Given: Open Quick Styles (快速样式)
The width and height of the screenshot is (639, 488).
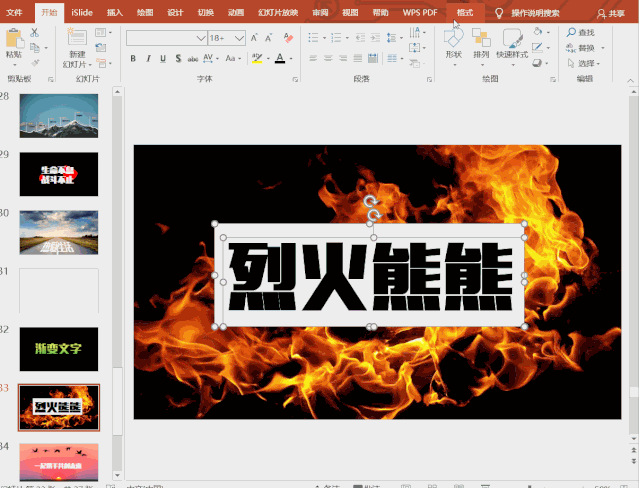Looking at the screenshot, I should (x=512, y=46).
